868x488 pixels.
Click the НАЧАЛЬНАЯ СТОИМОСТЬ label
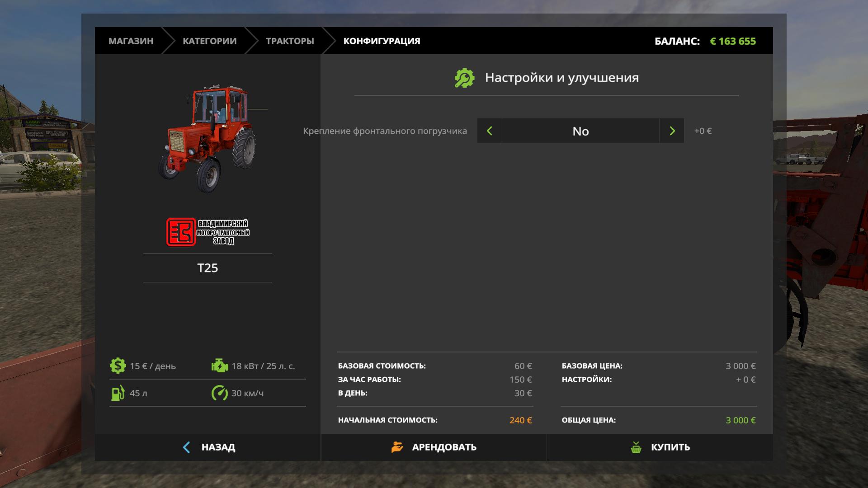pyautogui.click(x=388, y=420)
